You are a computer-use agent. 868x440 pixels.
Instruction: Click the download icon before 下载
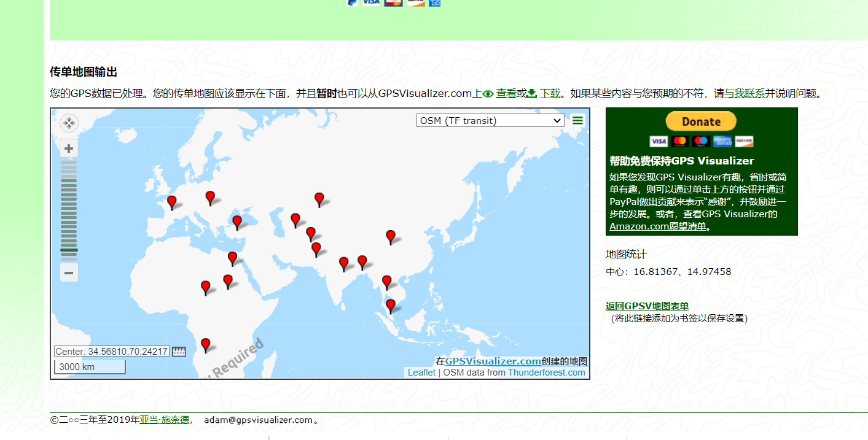[x=532, y=94]
